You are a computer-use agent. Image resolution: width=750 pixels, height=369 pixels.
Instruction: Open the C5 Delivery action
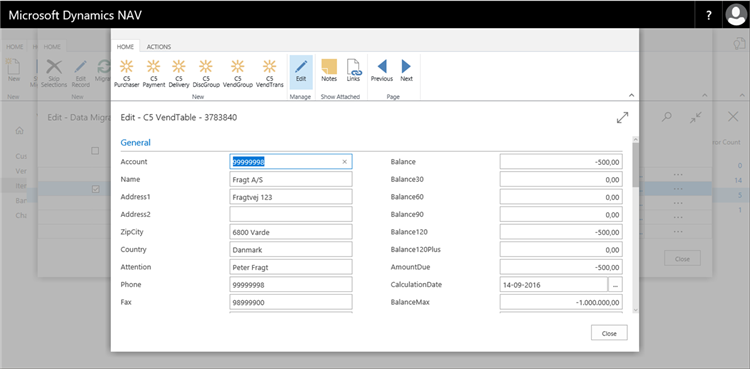179,73
